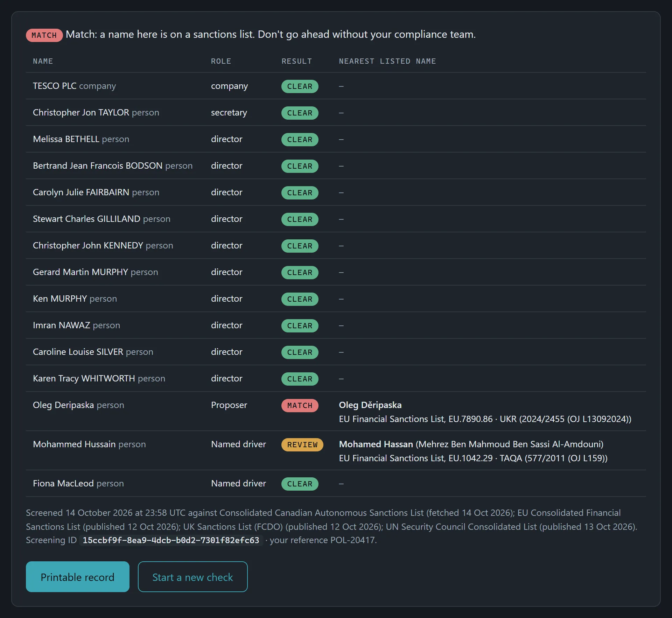Select the Melissa BETHELL row name

[x=66, y=139]
